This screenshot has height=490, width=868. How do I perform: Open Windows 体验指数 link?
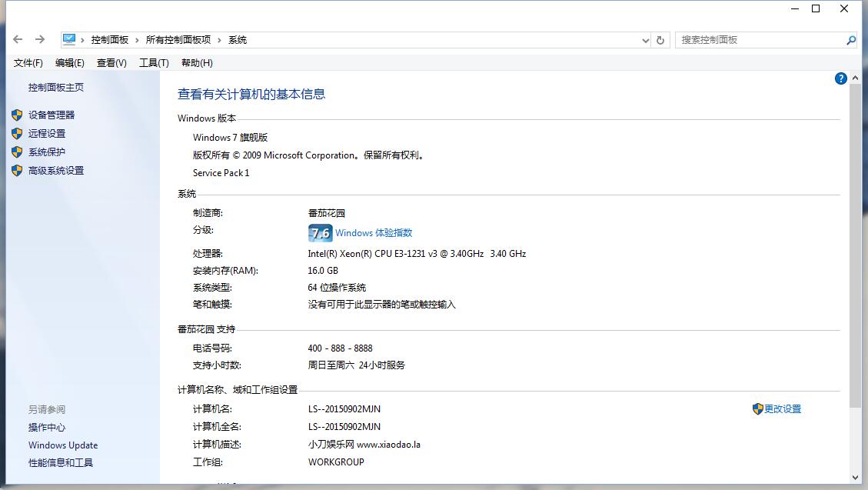(374, 233)
